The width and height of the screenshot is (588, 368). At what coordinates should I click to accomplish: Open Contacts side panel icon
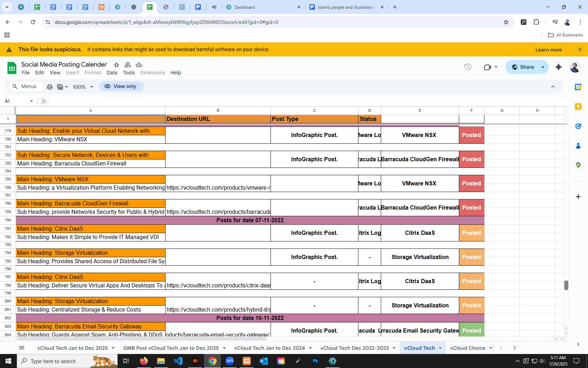coord(578,146)
